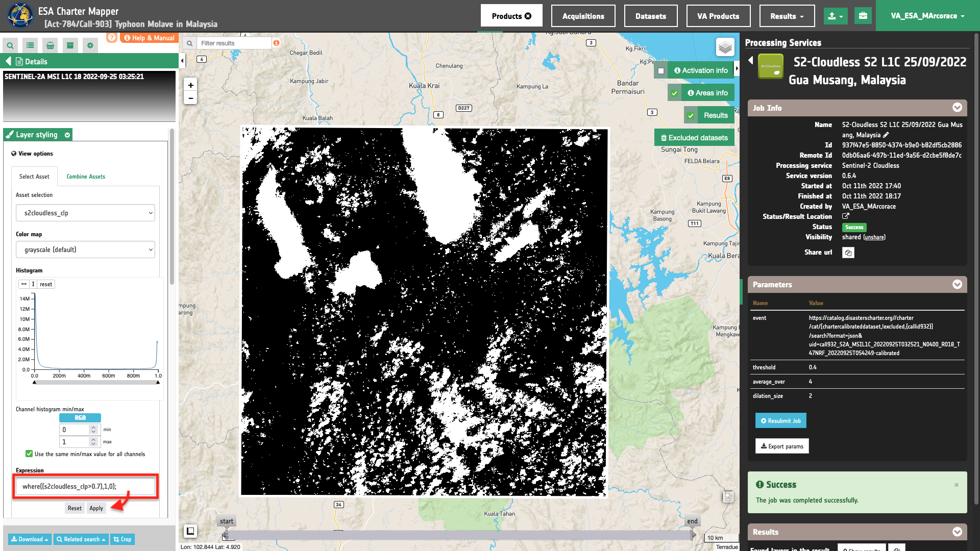Click the Help & Manual button
The image size is (980, 551).
point(150,38)
